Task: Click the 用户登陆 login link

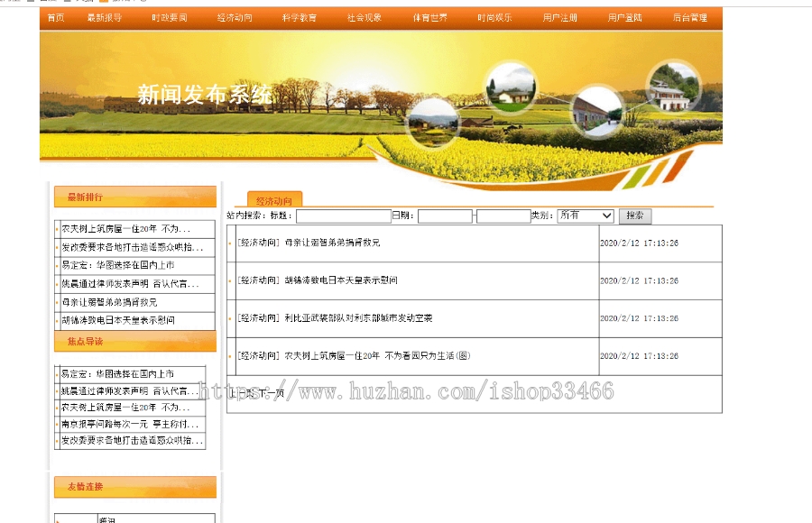Action: 623,17
